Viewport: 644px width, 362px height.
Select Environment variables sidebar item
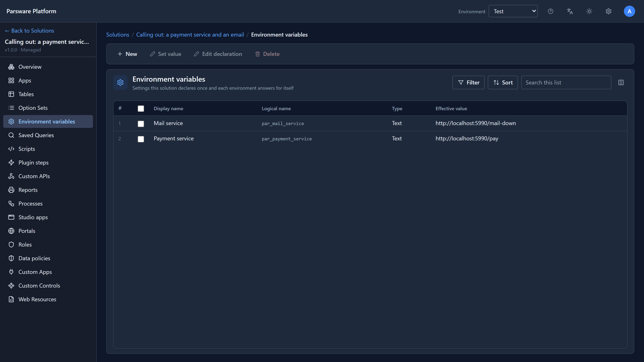(x=48, y=121)
